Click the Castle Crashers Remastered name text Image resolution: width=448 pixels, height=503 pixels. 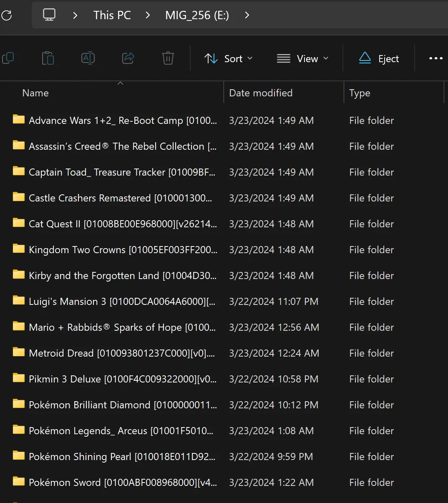click(120, 198)
